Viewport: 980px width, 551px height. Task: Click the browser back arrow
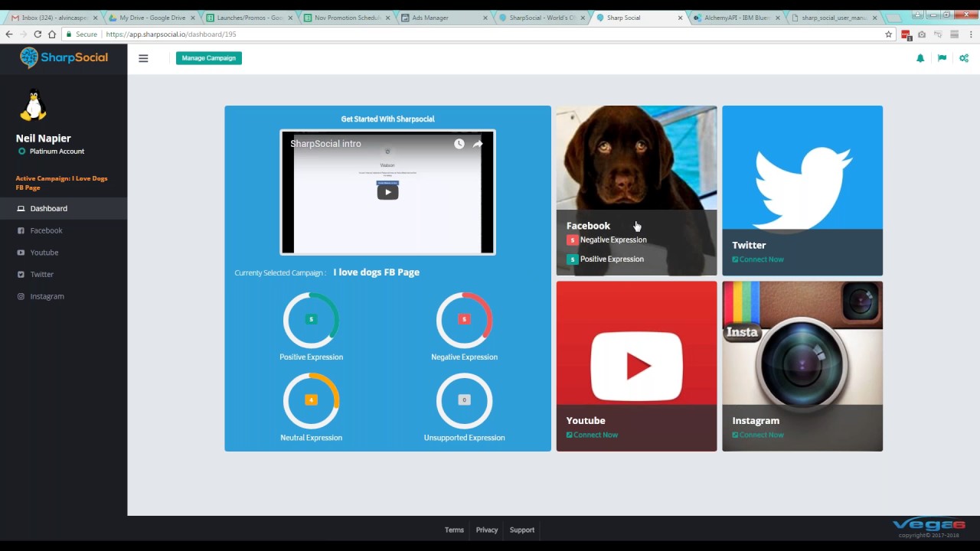click(8, 34)
